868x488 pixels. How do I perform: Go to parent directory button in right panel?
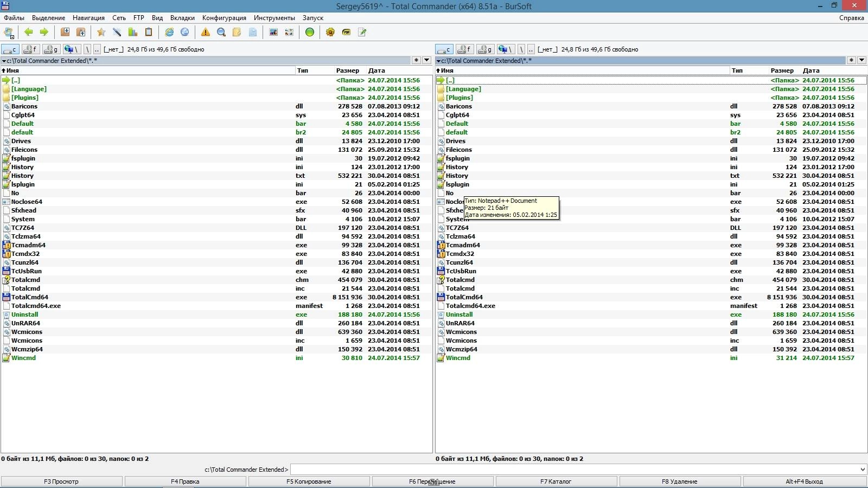531,49
